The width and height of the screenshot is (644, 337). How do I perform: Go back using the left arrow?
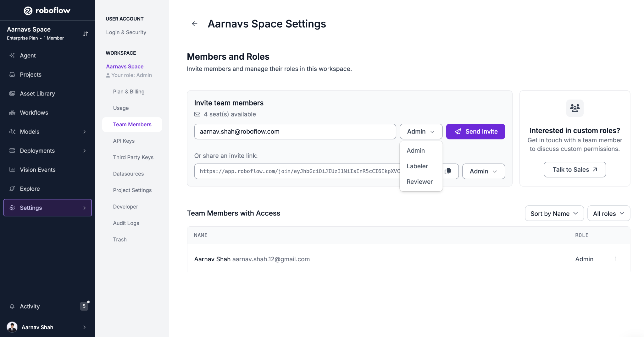coord(195,24)
